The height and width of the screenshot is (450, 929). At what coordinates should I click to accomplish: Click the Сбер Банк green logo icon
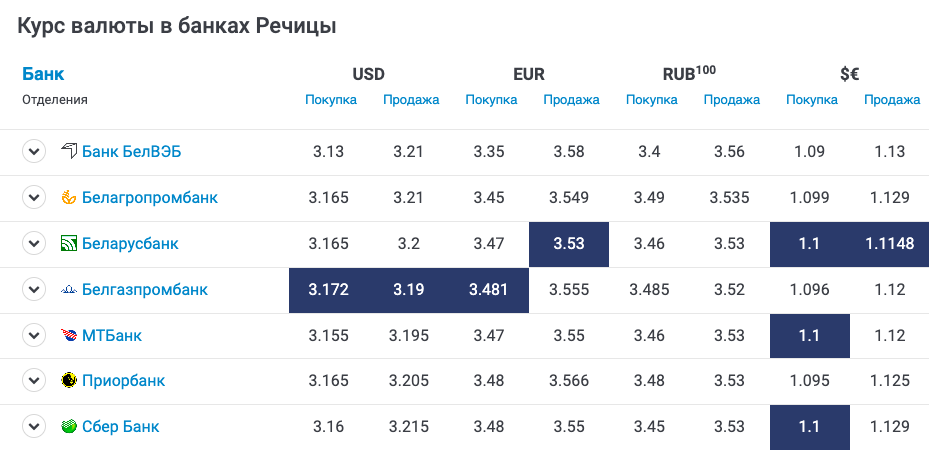click(x=69, y=426)
